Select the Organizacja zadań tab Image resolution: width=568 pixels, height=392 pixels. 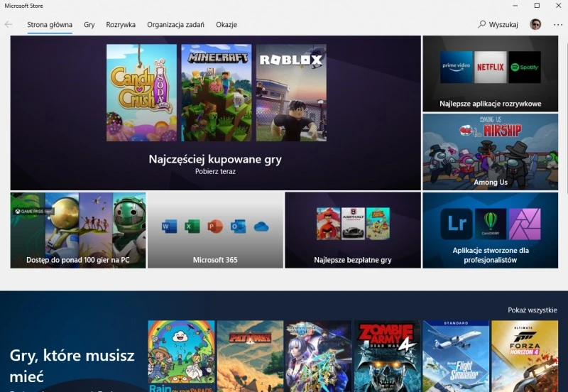coord(175,25)
